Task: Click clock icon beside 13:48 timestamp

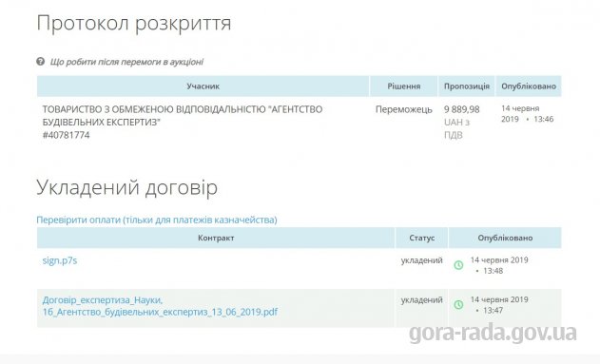Action: tap(458, 265)
